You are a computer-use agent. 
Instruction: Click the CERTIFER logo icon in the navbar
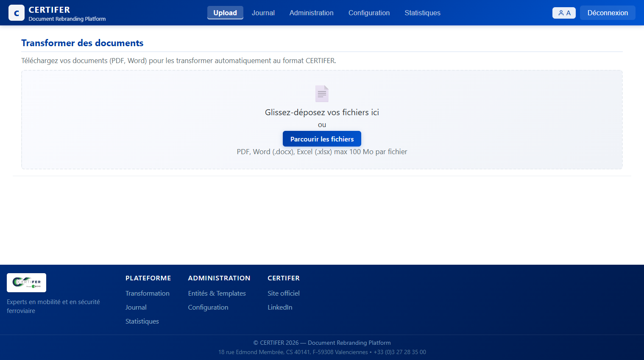click(16, 13)
